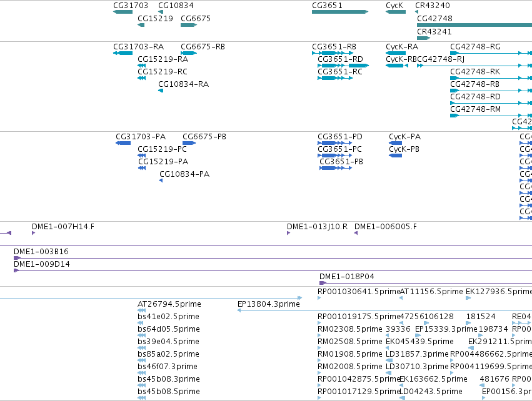Select transcript CG10834-RA

point(161,91)
